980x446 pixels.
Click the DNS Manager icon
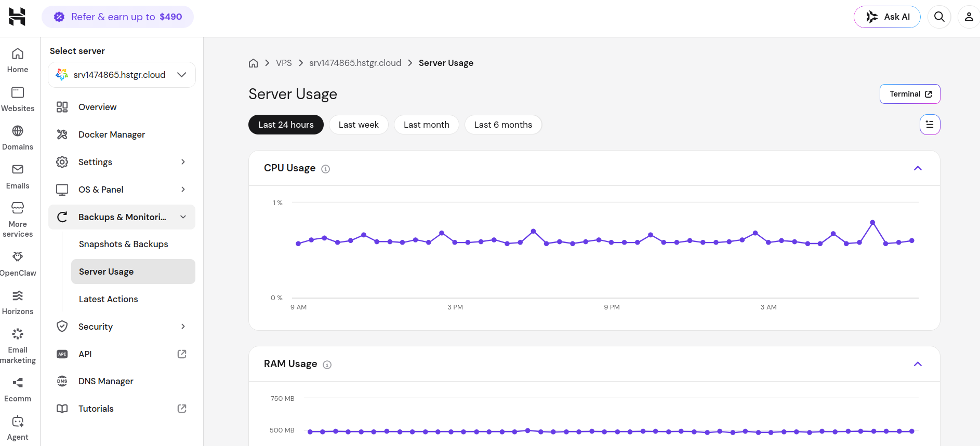[x=62, y=381]
